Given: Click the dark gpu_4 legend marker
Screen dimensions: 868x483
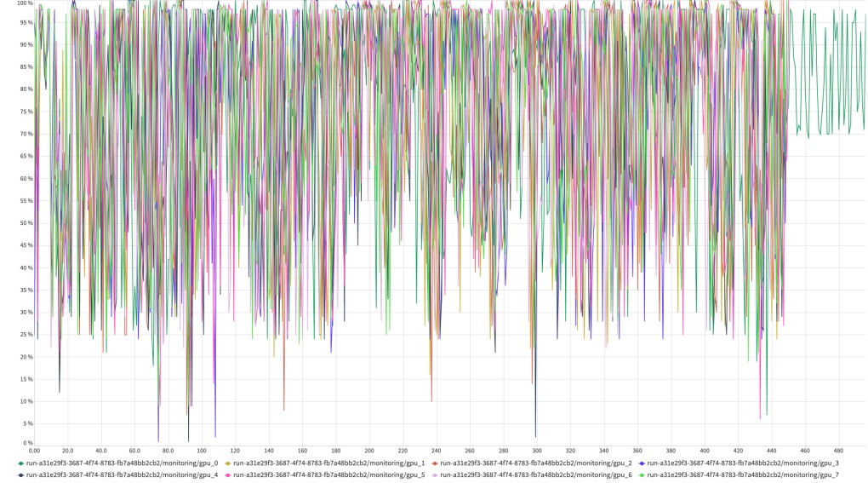Looking at the screenshot, I should [20, 474].
